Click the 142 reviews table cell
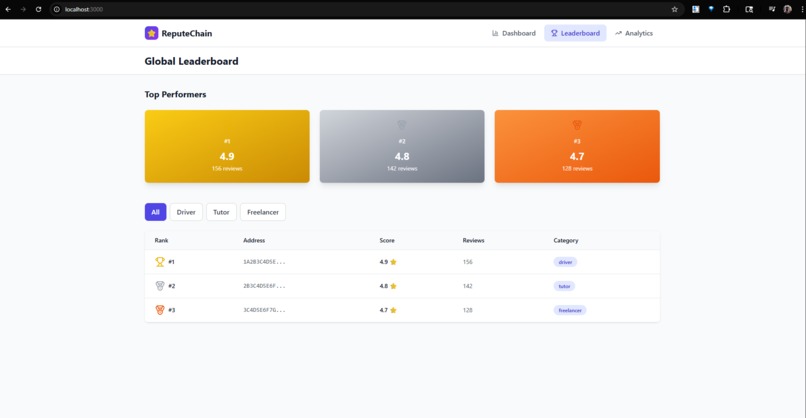806x418 pixels. [467, 286]
